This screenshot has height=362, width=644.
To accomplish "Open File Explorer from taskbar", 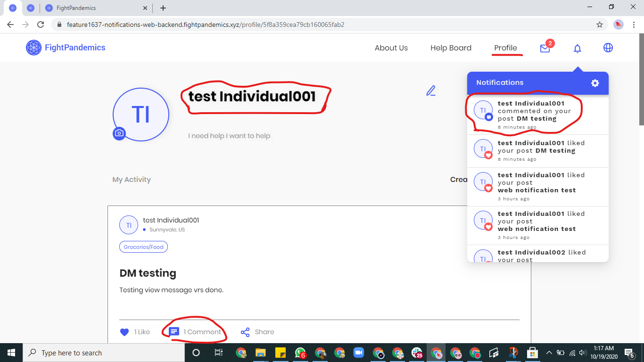I will (x=261, y=353).
